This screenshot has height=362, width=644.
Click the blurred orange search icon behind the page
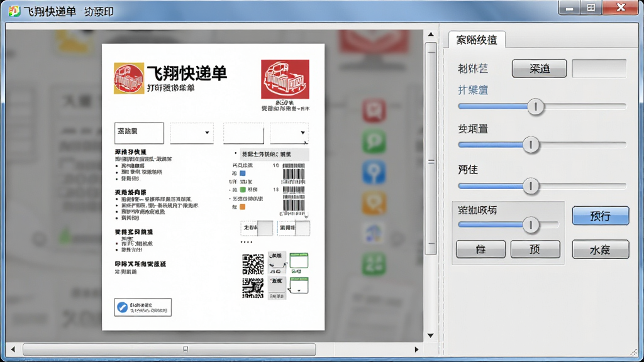tap(374, 203)
